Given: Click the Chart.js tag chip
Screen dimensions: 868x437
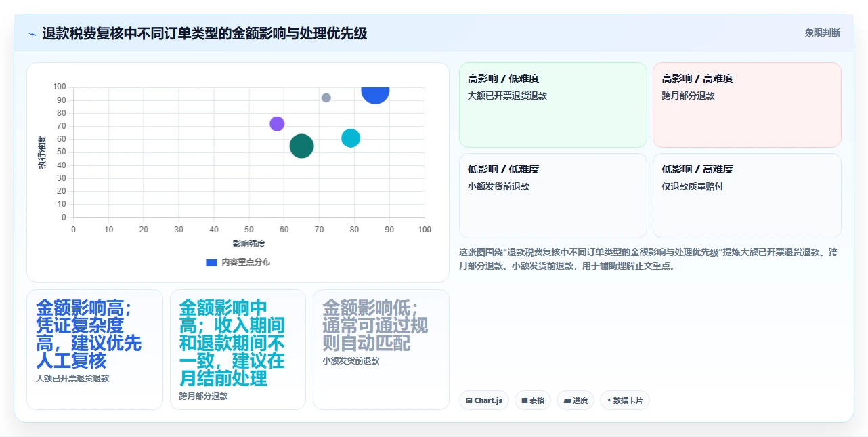Looking at the screenshot, I should pyautogui.click(x=484, y=400).
